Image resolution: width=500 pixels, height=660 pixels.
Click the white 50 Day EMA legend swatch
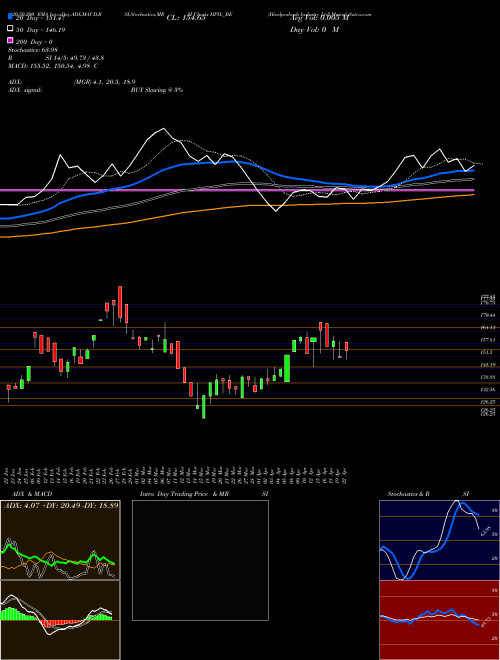11,29
